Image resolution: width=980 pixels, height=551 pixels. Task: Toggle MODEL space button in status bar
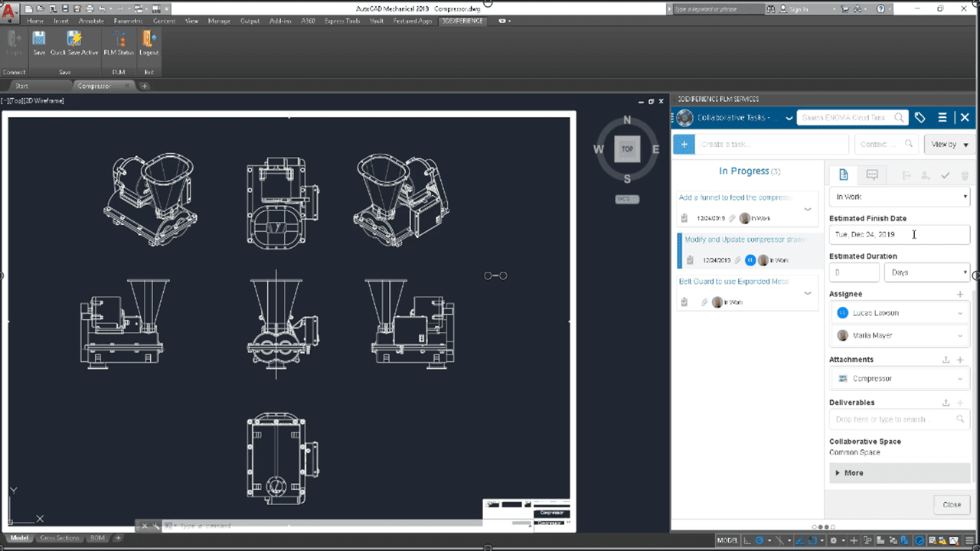(727, 540)
